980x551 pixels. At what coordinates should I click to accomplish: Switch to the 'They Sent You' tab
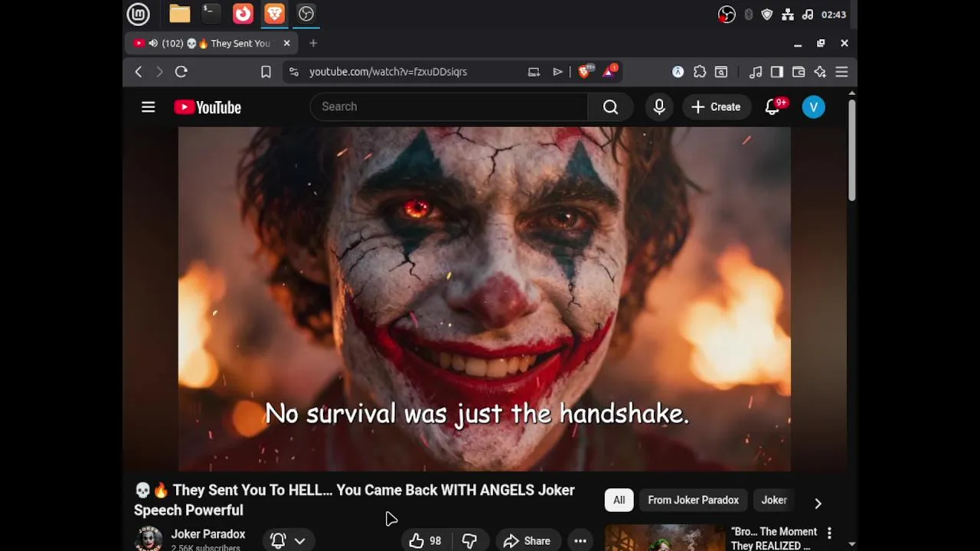211,44
